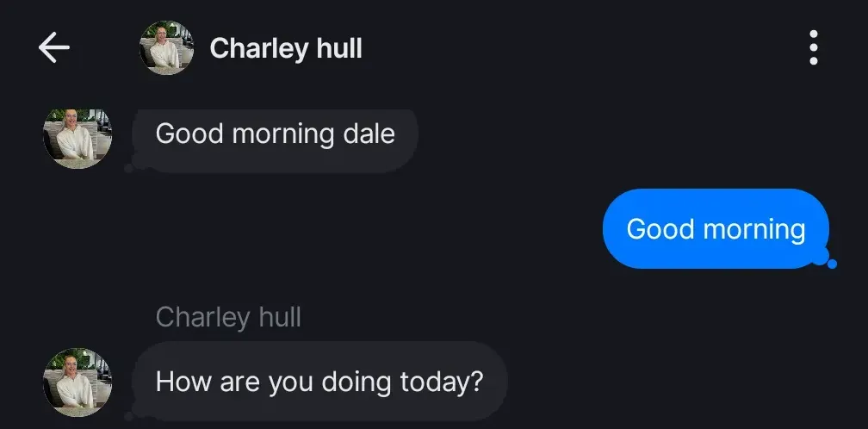Click the empty chat area left of blue bubble
The width and height of the screenshot is (868, 429).
344,229
